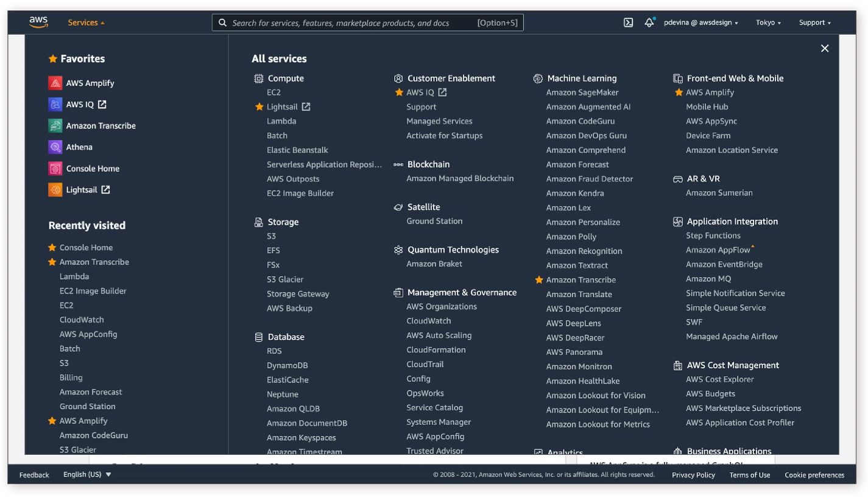
Task: Open AWS Cost Explorer
Action: tap(720, 379)
